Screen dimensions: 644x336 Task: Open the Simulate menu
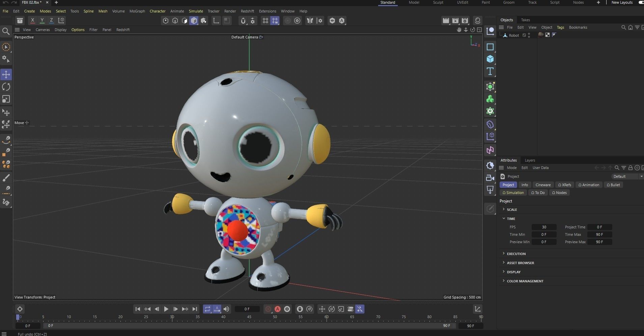(x=196, y=11)
